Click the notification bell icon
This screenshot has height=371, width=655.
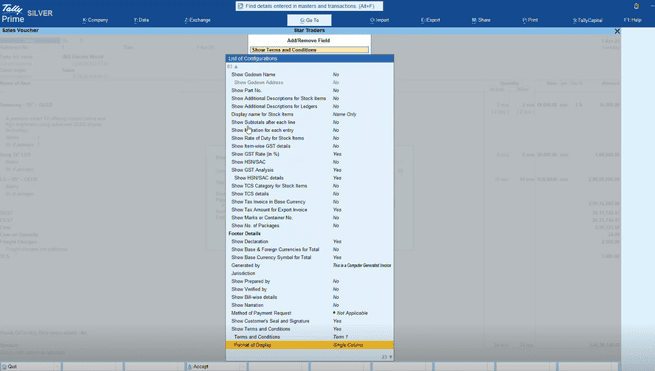(x=636, y=6)
